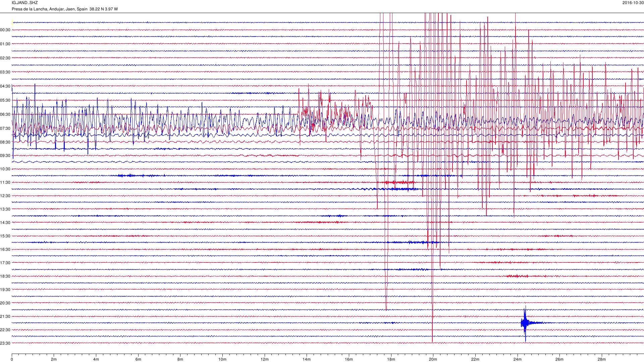644x362 pixels.
Task: Click the 20:30 time label
Action: [5, 303]
